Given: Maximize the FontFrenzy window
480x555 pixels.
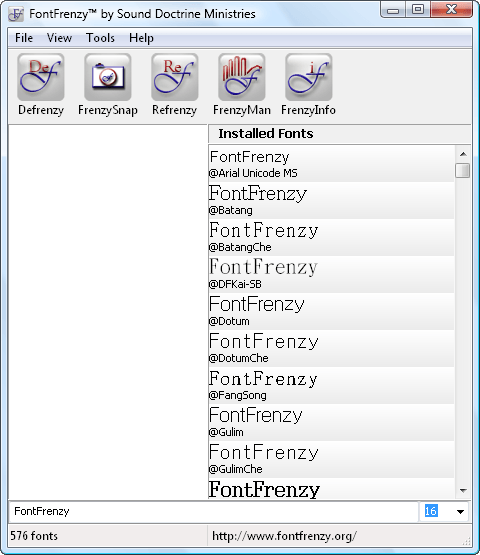Looking at the screenshot, I should [418, 10].
